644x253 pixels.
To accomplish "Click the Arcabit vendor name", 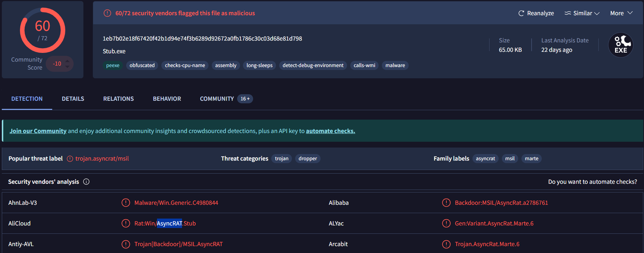I will pos(338,244).
